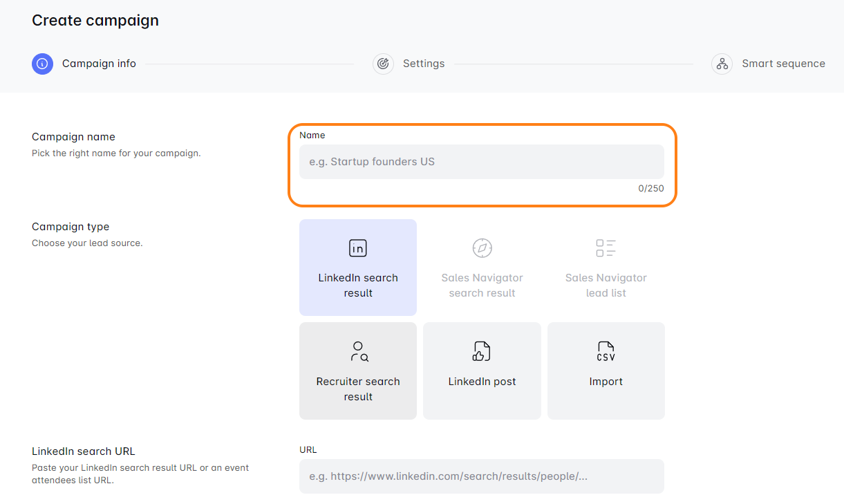The height and width of the screenshot is (504, 844).
Task: Click the Campaign info step icon
Action: 42,64
